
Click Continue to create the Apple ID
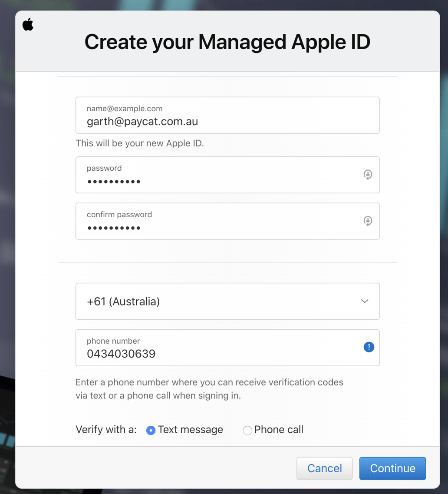pyautogui.click(x=392, y=468)
